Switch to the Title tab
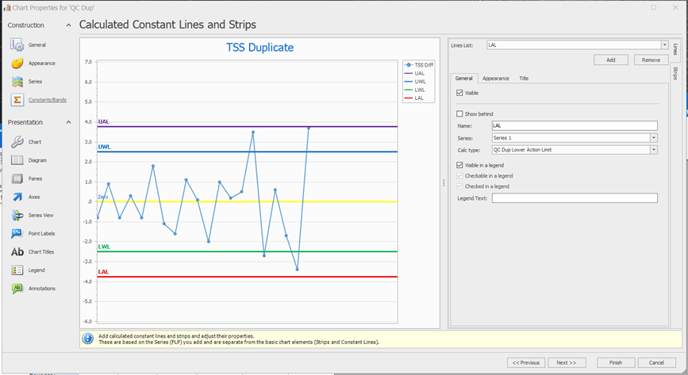 (524, 78)
